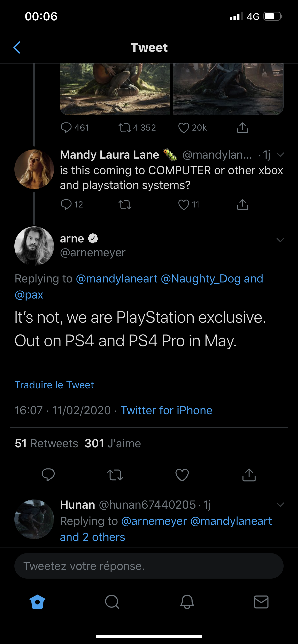Open the Twitter for iPhone link
The height and width of the screenshot is (644, 298).
[166, 410]
